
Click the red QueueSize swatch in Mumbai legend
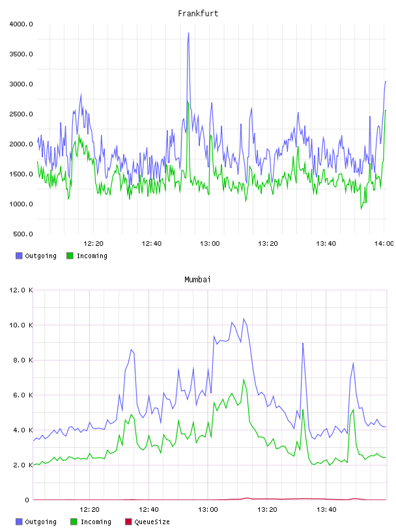(x=128, y=522)
